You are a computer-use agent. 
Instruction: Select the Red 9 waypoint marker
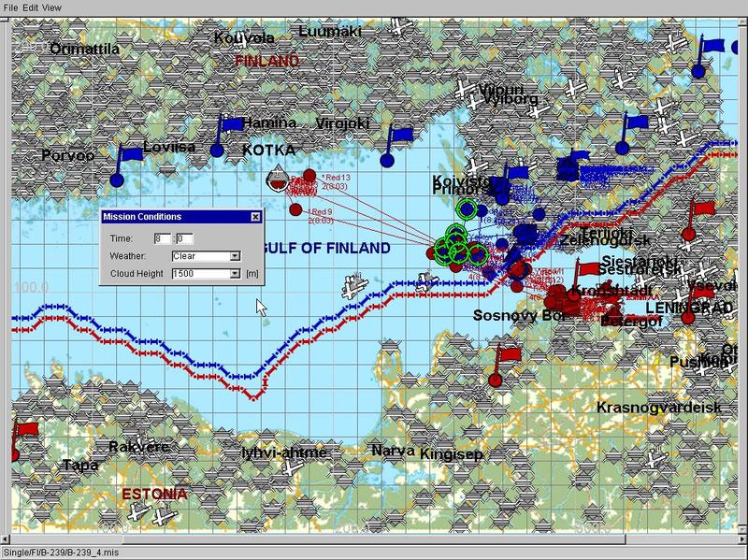coord(295,209)
